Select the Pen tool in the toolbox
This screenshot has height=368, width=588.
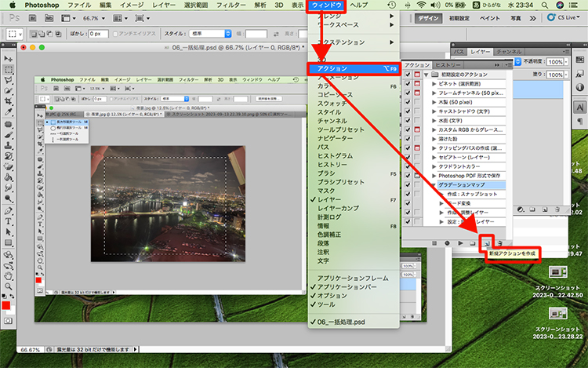click(9, 211)
